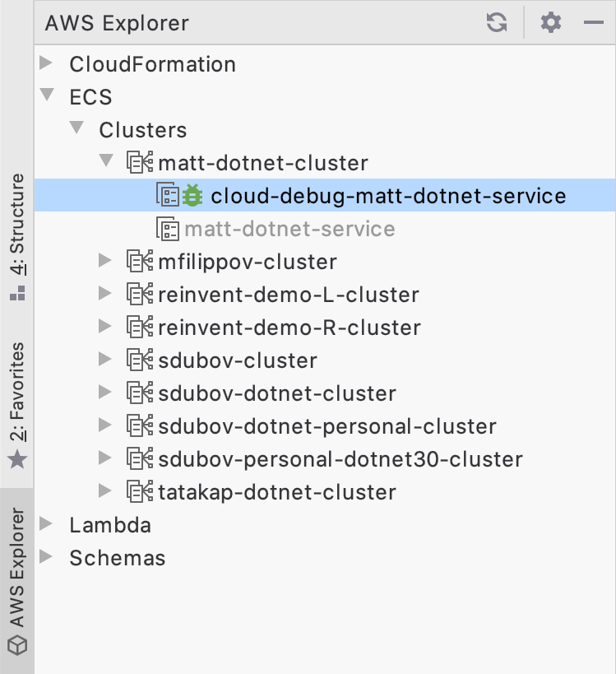This screenshot has width=616, height=674.
Task: Select the CloudFormation label
Action: [152, 64]
